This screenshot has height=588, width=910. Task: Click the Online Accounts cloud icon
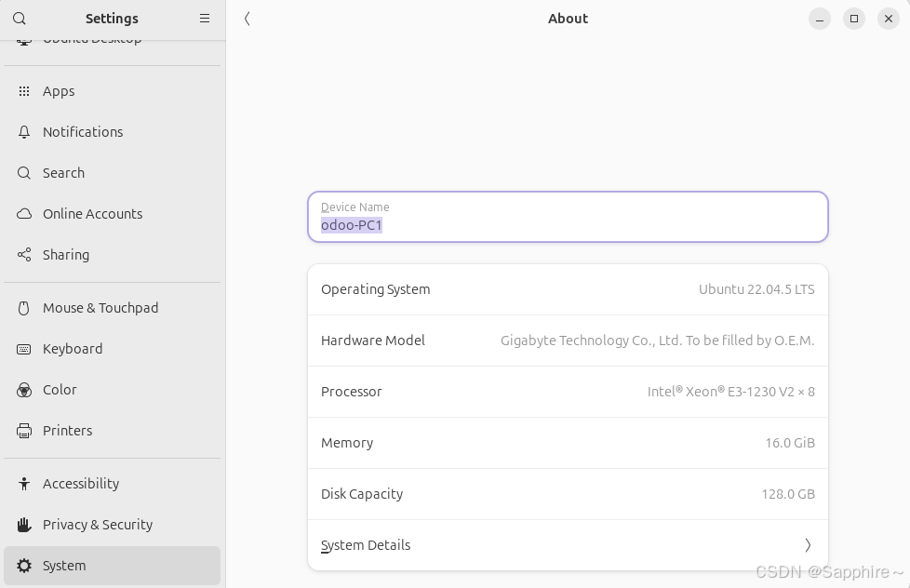coord(24,214)
